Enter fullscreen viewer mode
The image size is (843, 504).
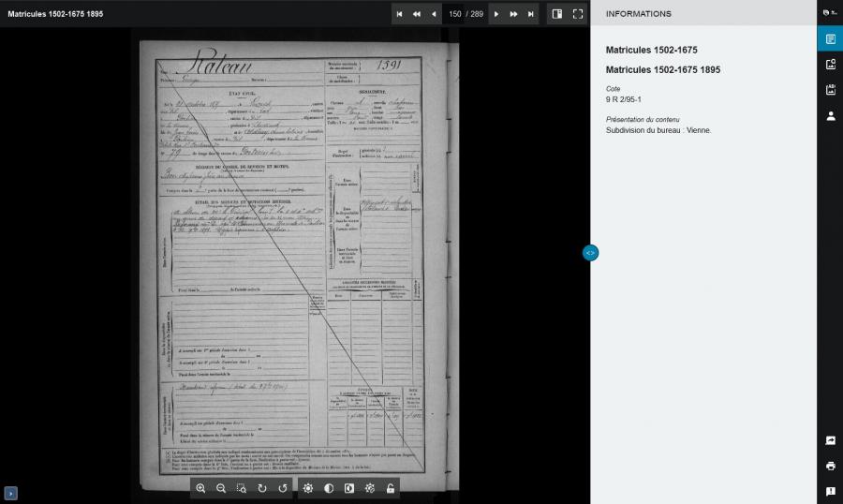pos(578,14)
